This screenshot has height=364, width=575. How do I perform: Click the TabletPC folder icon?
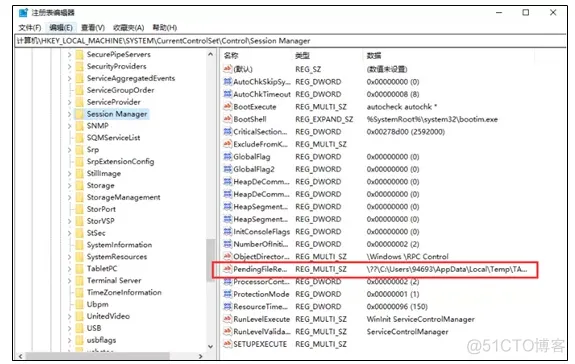(x=79, y=269)
